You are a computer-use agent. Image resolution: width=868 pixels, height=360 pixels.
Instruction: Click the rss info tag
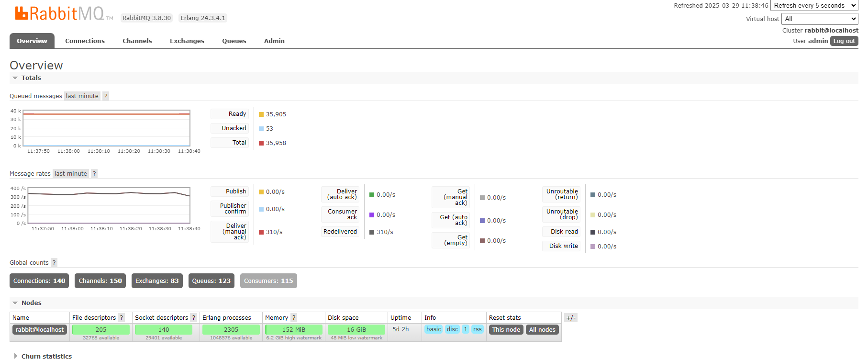[x=477, y=329]
